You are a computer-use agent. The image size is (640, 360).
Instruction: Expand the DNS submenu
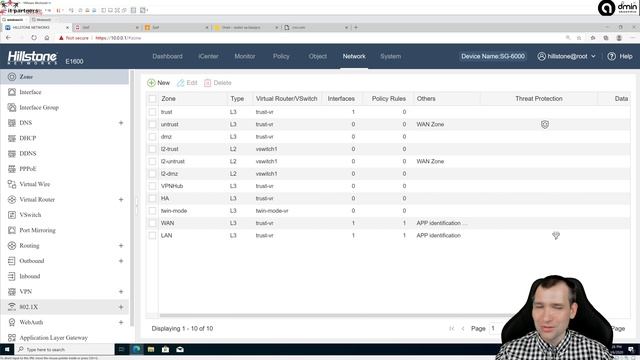tap(121, 123)
